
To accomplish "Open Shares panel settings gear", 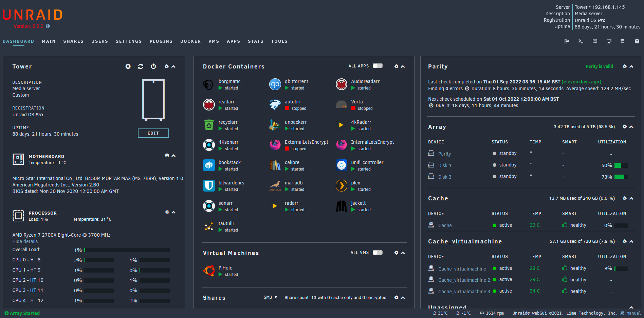I will point(396,297).
